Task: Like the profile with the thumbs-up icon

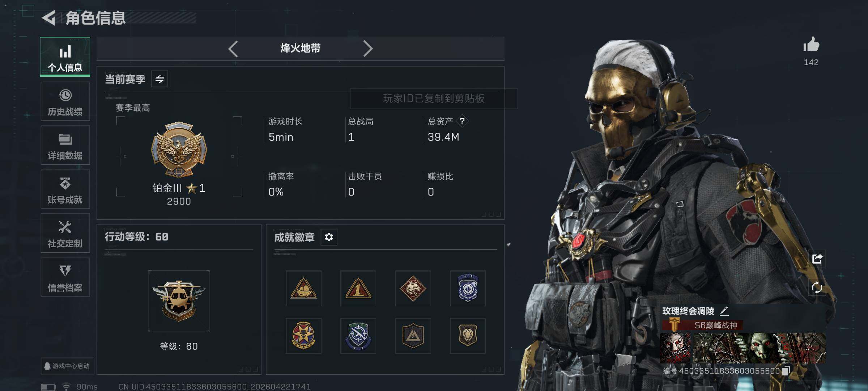Action: [811, 45]
